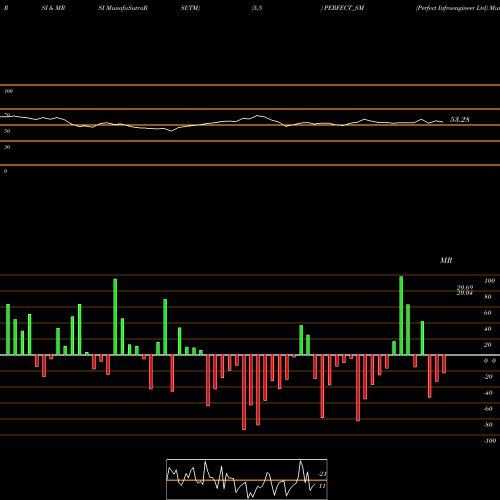Click the MR axis label -100
The height and width of the screenshot is (500, 500).
pos(490,441)
